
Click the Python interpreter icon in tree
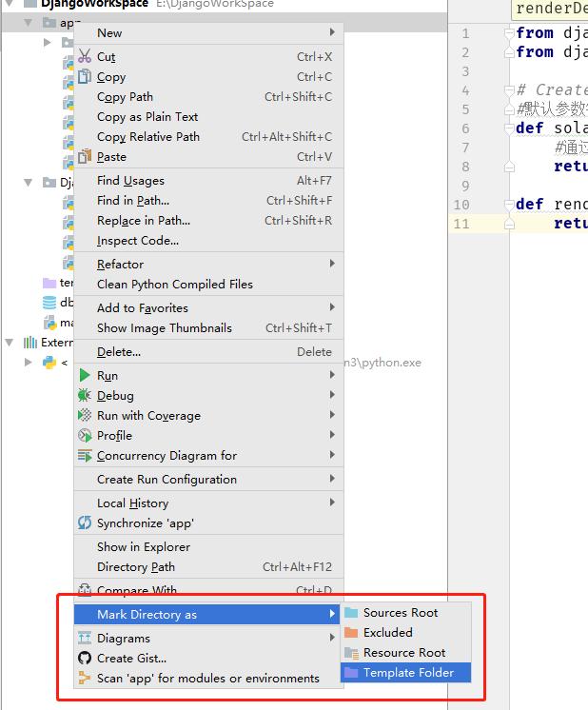coord(49,363)
